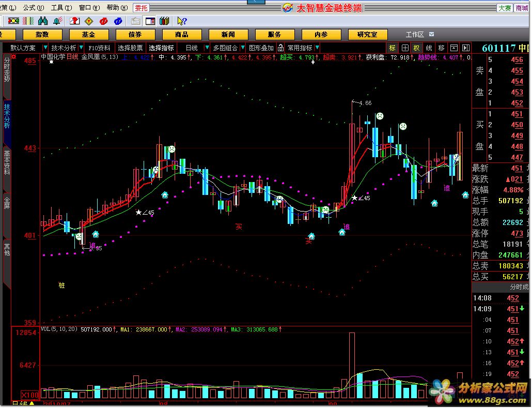Open alerts with the bell icon
The image size is (532, 408).
pyautogui.click(x=58, y=21)
